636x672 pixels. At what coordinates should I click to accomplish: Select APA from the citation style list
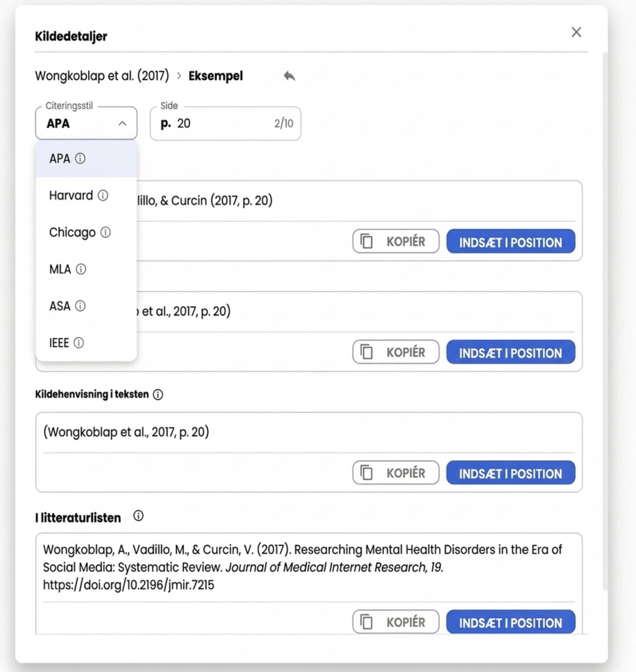click(x=86, y=159)
